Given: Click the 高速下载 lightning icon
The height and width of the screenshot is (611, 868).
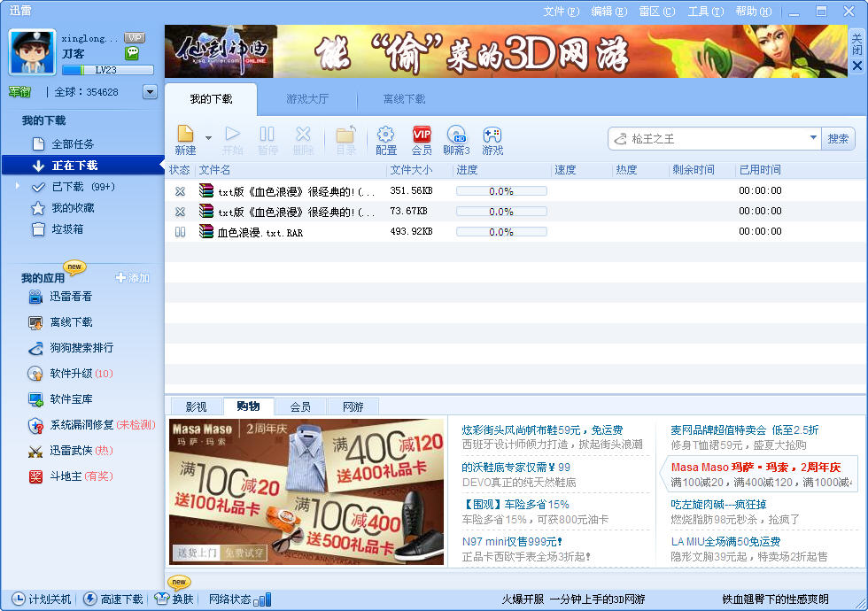Looking at the screenshot, I should pos(89,599).
